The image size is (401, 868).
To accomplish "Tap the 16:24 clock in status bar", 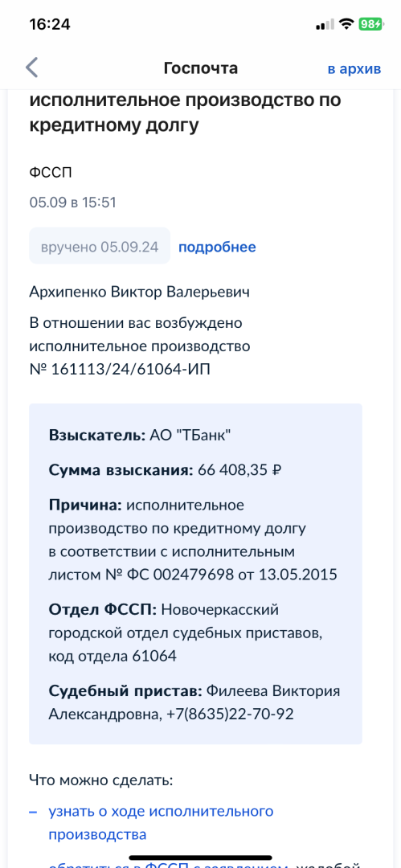I will (x=49, y=24).
